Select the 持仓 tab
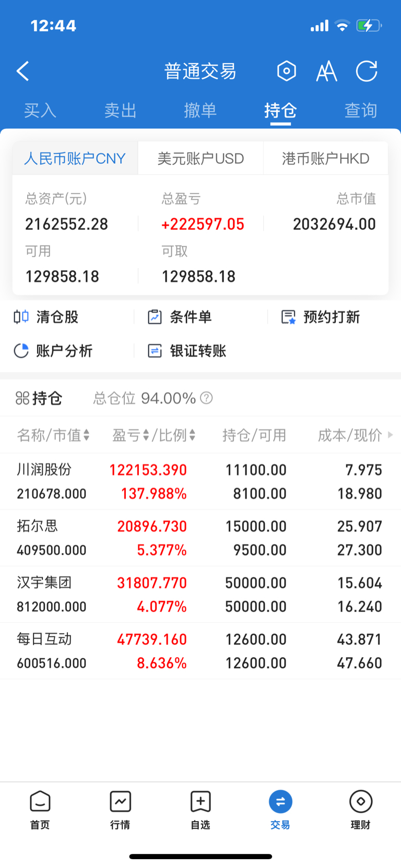401x868 pixels. 280,110
